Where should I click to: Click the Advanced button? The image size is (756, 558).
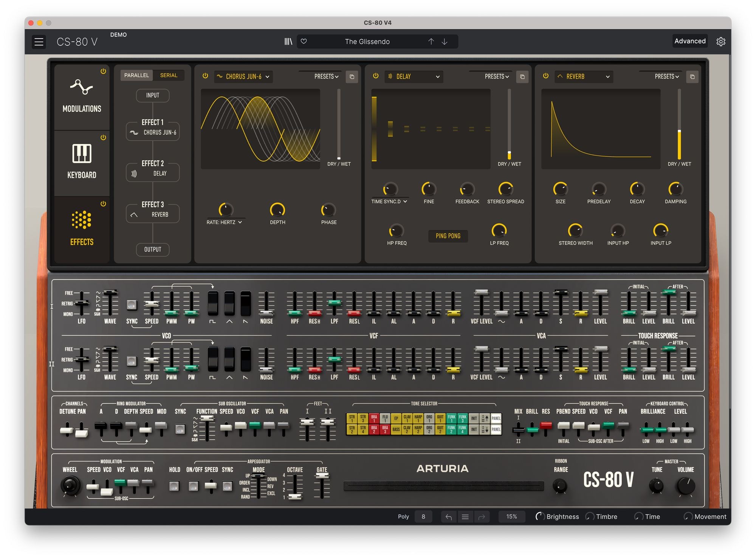690,41
